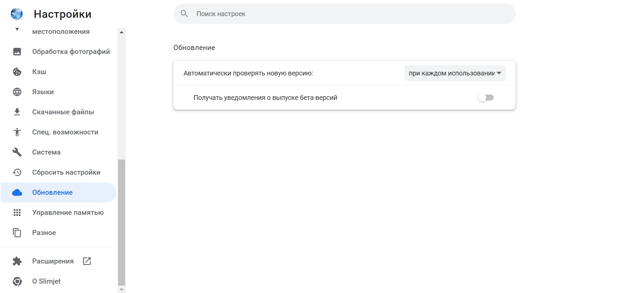Image resolution: width=644 pixels, height=293 pixels.
Task: Select the Обновление sidebar item
Action: point(52,192)
